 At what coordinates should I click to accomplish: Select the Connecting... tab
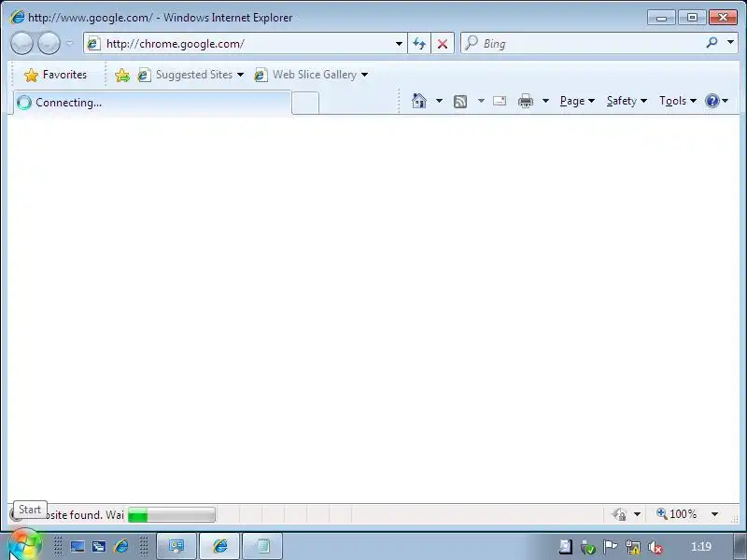(152, 103)
